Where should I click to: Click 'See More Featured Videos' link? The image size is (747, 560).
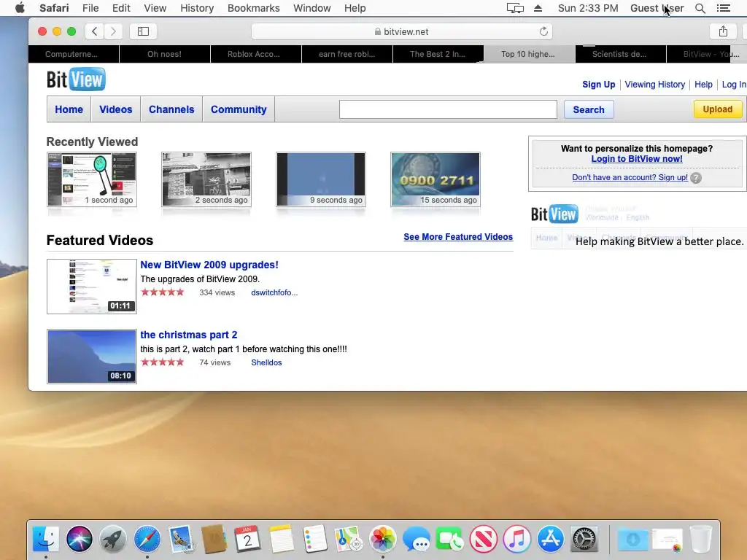pos(458,237)
